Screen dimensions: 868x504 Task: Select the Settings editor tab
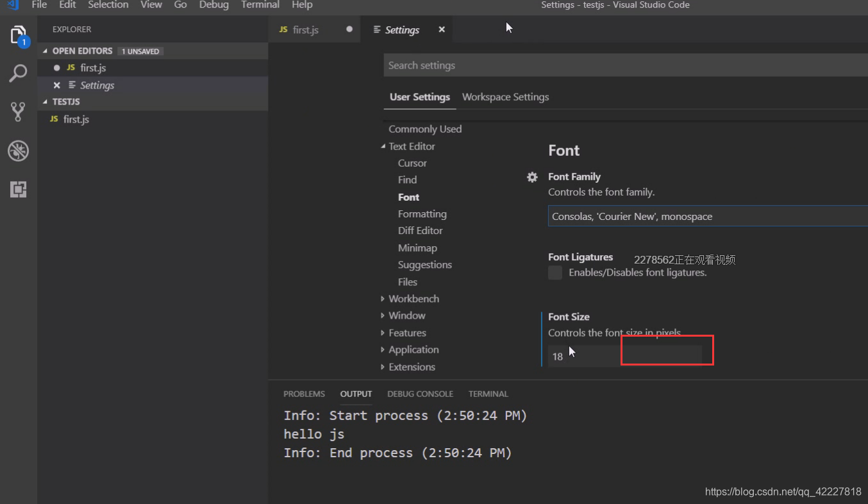point(406,29)
